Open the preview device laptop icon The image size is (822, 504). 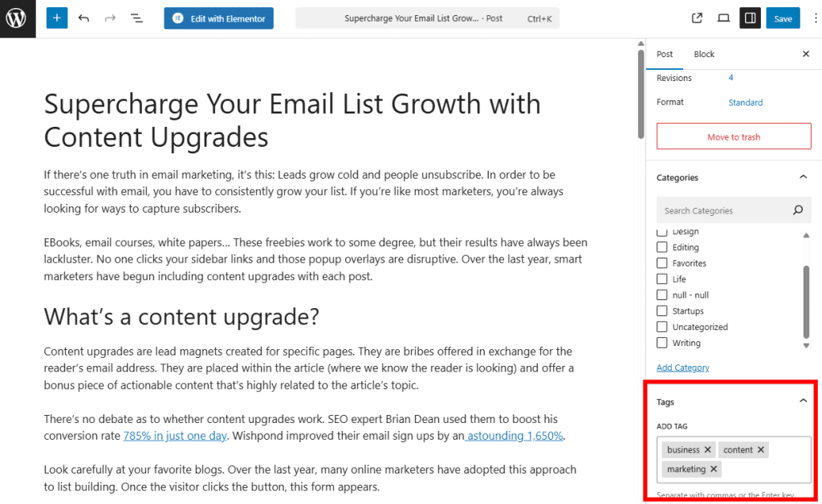(723, 18)
